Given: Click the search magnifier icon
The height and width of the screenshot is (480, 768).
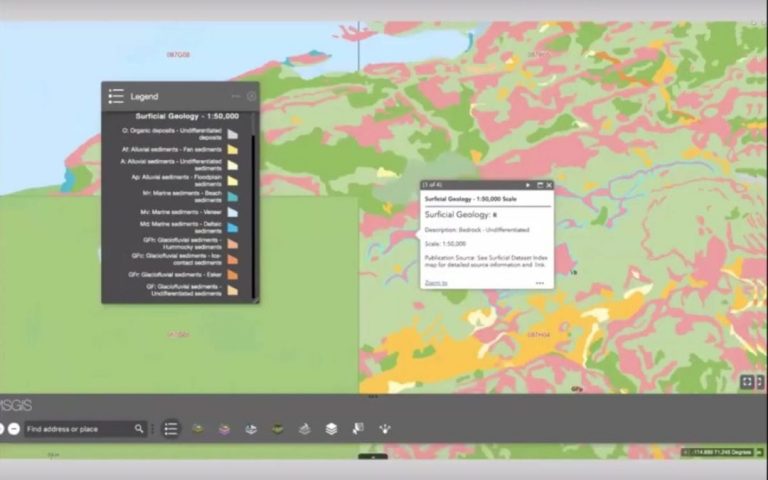Looking at the screenshot, I should tap(139, 429).
